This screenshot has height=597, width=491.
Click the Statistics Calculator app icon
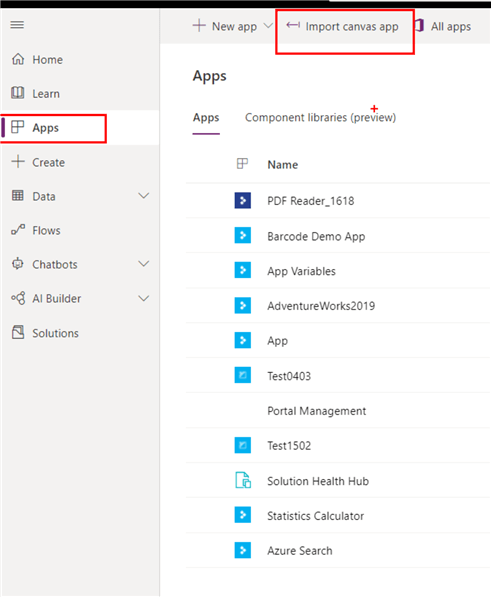tap(242, 515)
